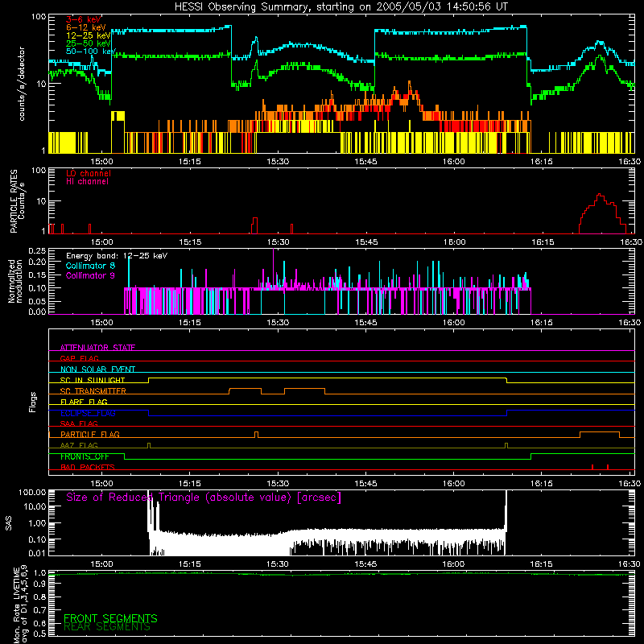Click the 'counts/s/detector' y-axis label
This screenshot has height=644, width=644.
click(x=22, y=84)
